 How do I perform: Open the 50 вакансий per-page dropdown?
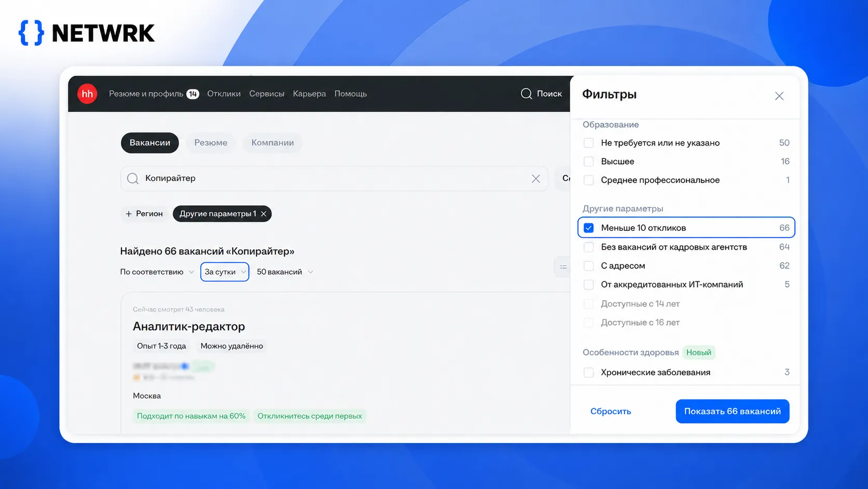[x=285, y=272]
